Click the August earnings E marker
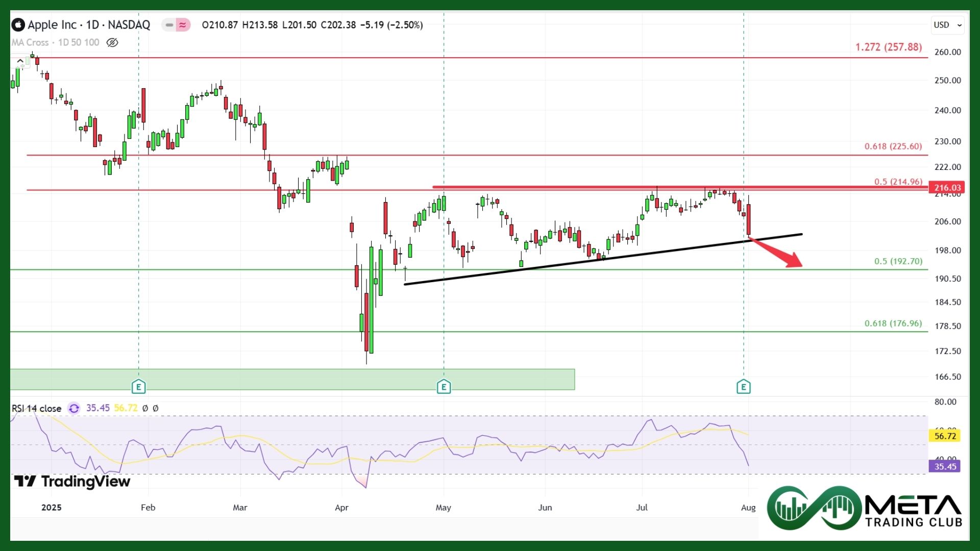 click(x=743, y=387)
